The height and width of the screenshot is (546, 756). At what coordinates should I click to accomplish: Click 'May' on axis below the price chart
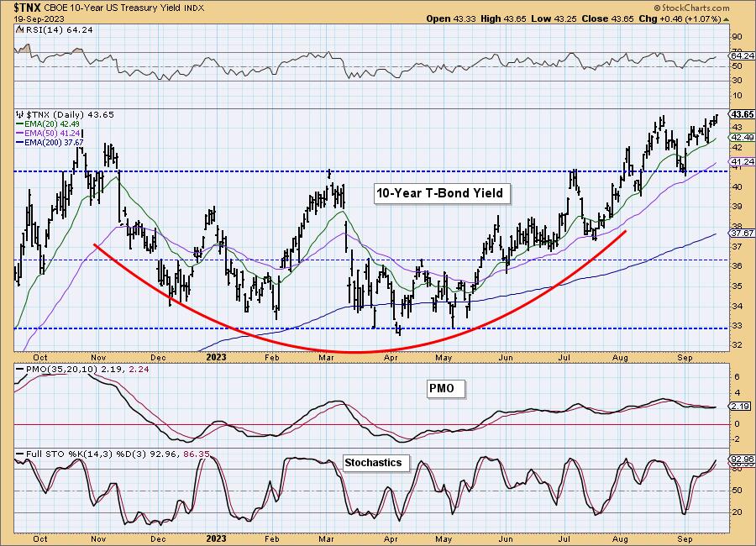coord(443,357)
